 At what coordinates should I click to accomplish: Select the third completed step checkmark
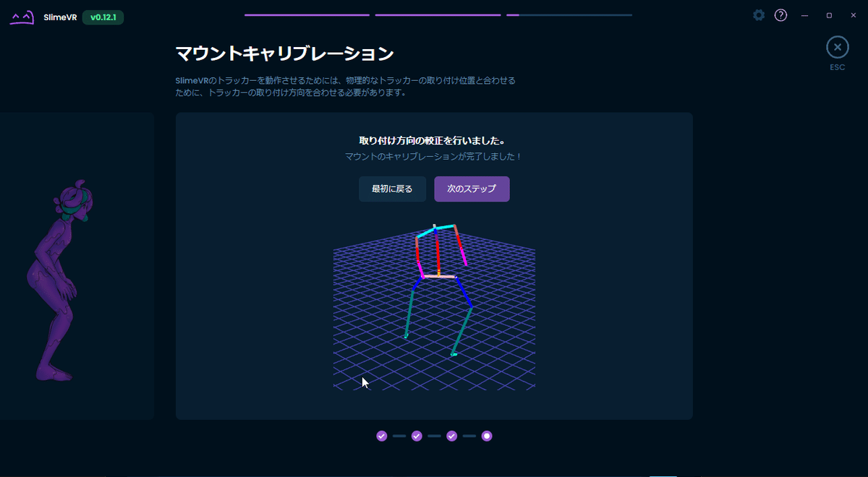(452, 436)
